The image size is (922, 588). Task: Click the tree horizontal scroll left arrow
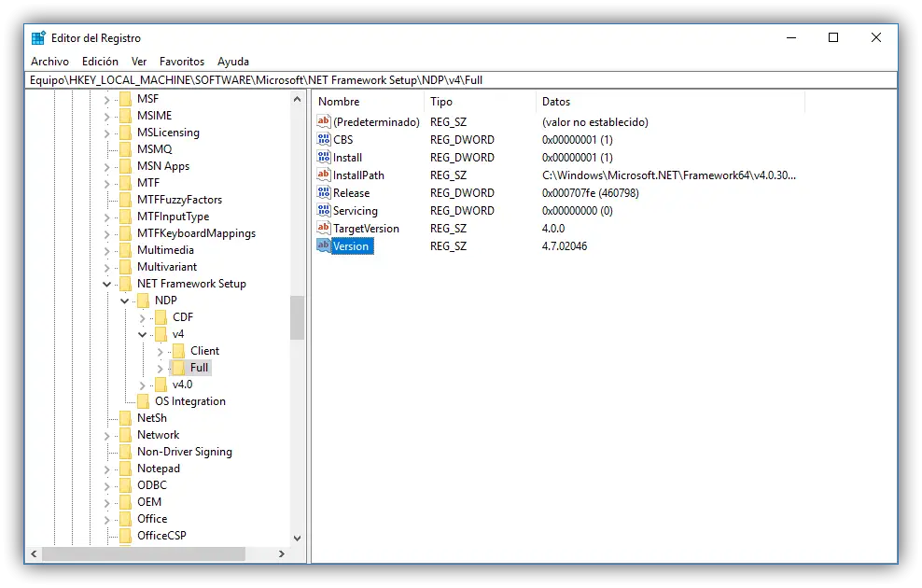[x=34, y=553]
